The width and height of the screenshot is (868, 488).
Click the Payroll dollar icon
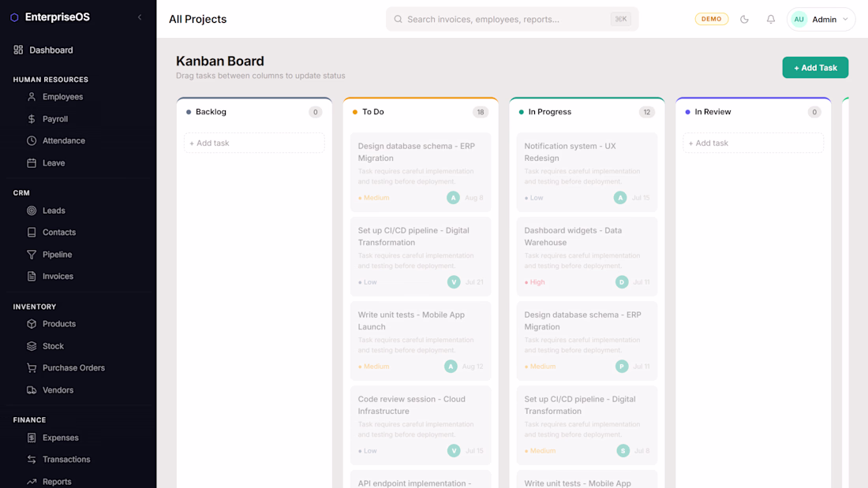(32, 119)
